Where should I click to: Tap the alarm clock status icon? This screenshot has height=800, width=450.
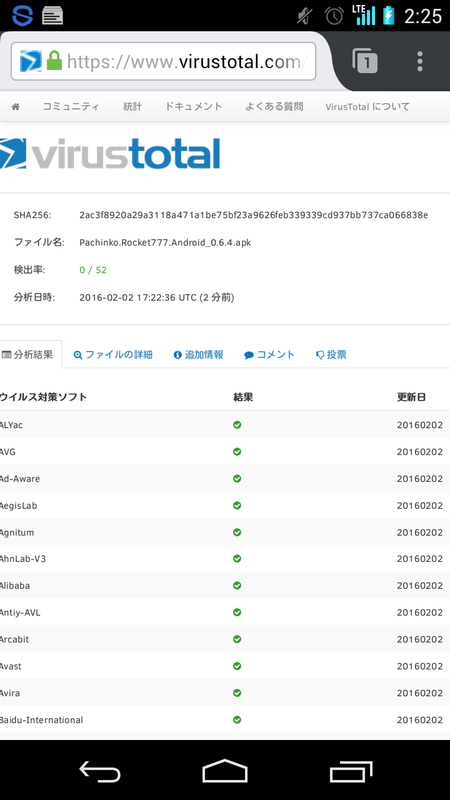pyautogui.click(x=334, y=16)
